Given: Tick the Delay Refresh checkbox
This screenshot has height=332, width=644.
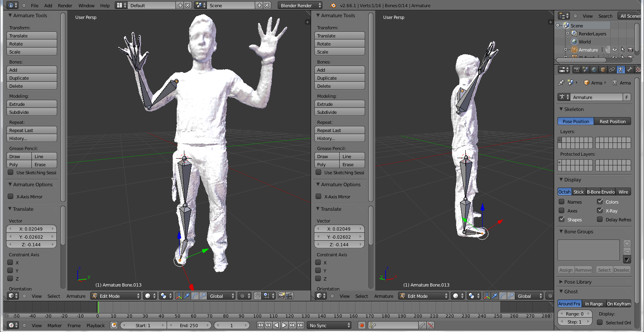Looking at the screenshot, I should tap(600, 219).
